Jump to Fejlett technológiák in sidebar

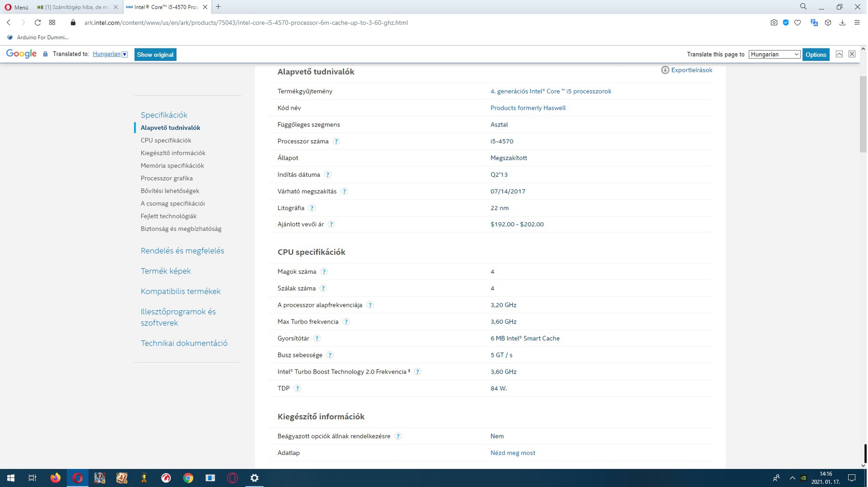169,216
